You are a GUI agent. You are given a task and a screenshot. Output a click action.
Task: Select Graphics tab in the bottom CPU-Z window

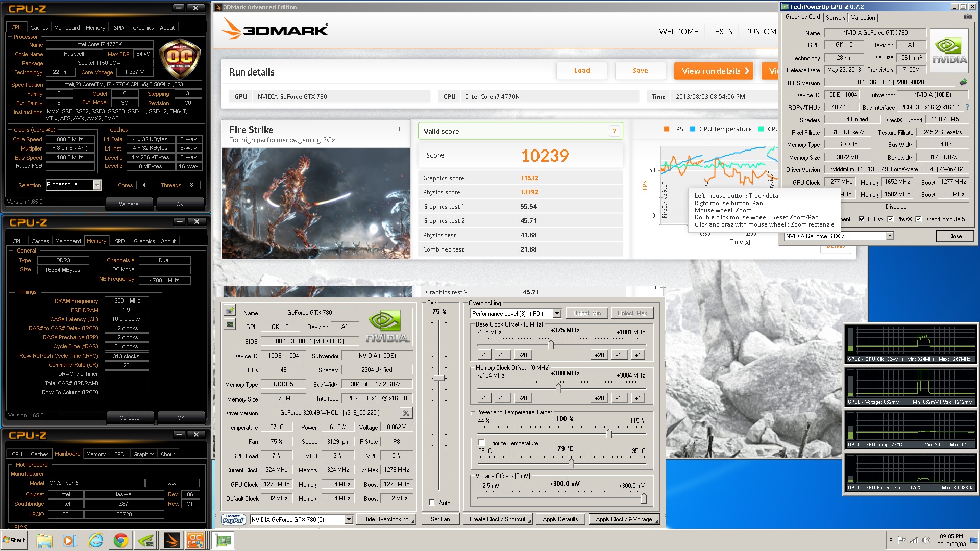(x=143, y=454)
